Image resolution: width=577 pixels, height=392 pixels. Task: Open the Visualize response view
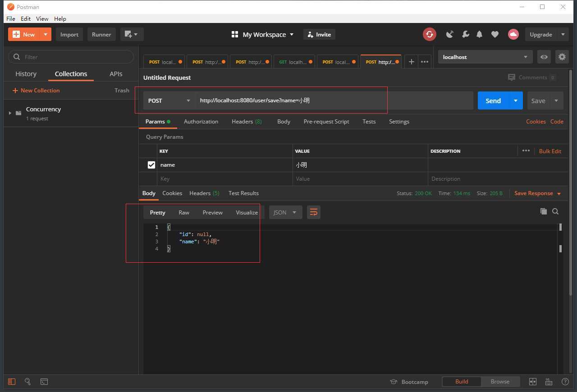[247, 212]
